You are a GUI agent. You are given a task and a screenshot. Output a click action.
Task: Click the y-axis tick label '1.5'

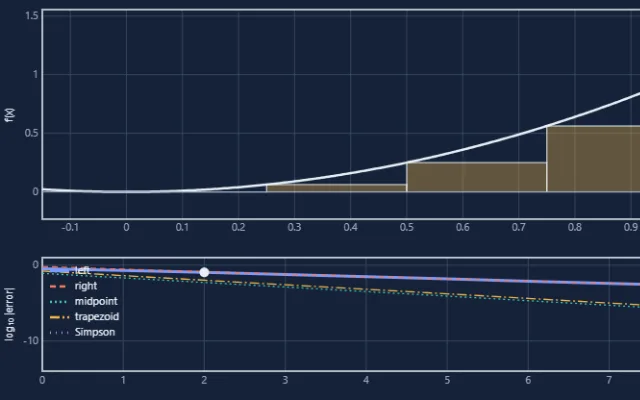pos(32,16)
